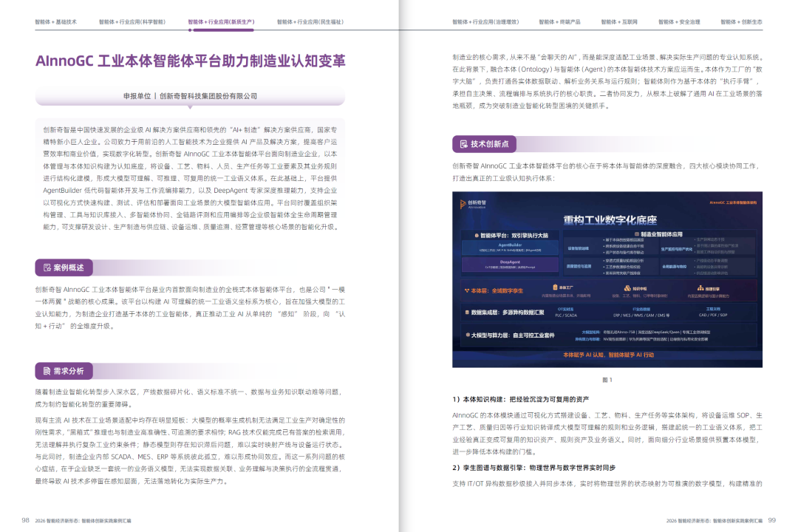Viewport: 798px width, 532px height.
Task: Open the 智能体＋终端产品 tab
Action: click(559, 22)
